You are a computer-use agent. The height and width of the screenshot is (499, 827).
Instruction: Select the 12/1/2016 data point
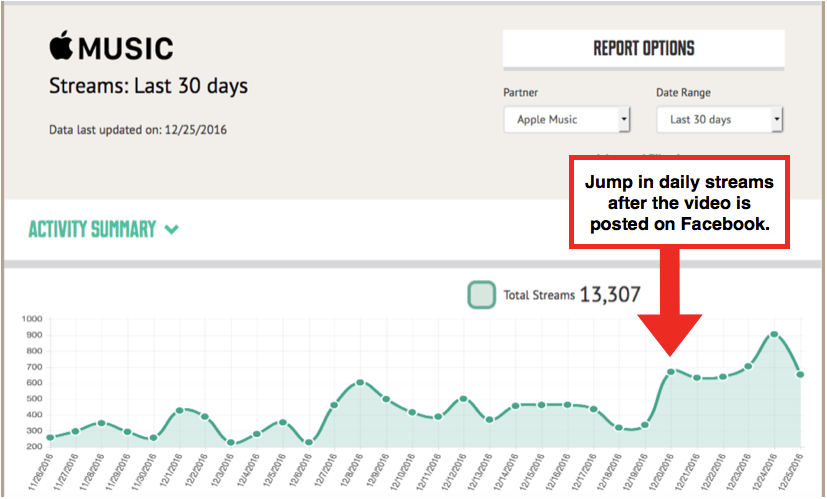click(179, 410)
